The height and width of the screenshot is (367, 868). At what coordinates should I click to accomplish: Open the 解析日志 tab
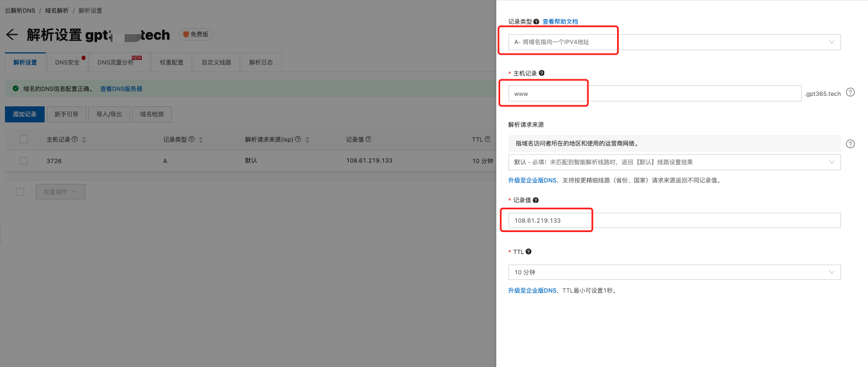261,62
